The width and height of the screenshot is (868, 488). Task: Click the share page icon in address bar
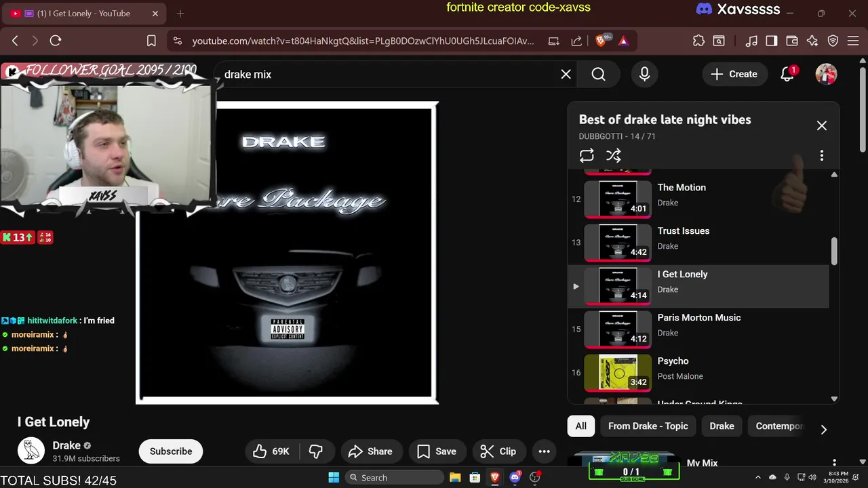point(576,41)
